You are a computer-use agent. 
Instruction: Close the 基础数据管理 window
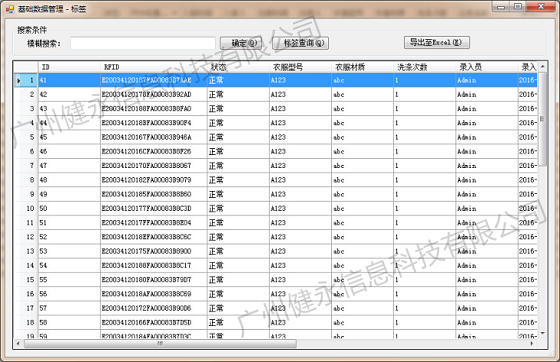pyautogui.click(x=541, y=7)
